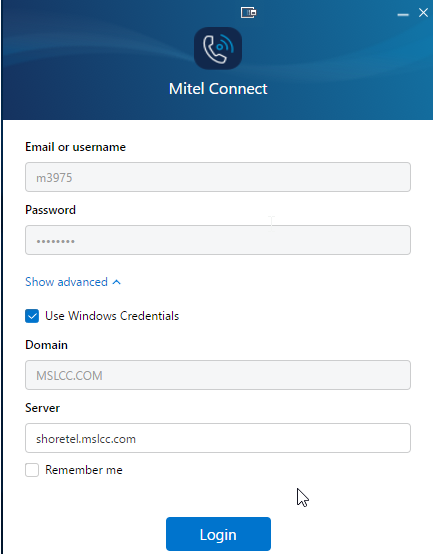Screen dimensions: 433x554
Task: Minimize the Mitel Connect window
Action: [403, 14]
